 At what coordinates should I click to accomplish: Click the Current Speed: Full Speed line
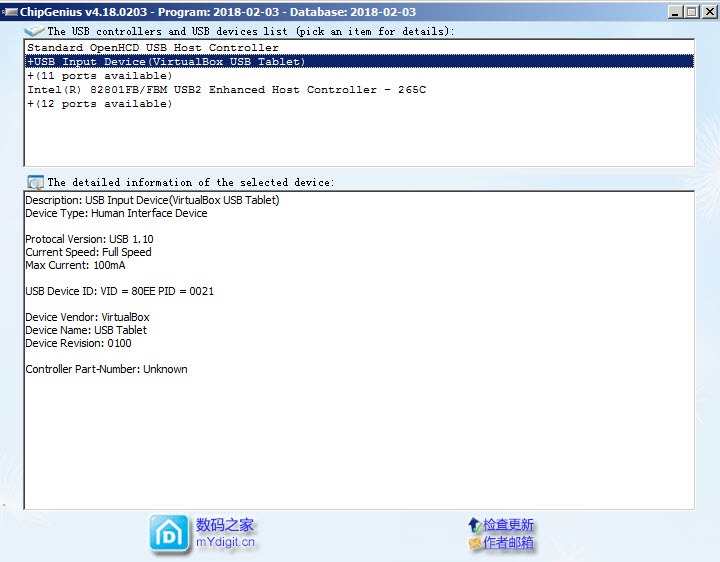(88, 252)
